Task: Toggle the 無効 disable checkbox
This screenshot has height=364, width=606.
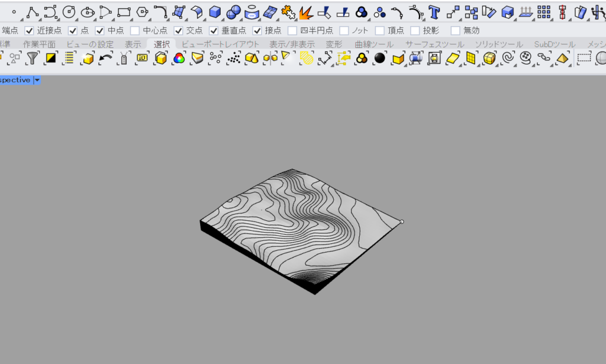Action: coord(455,30)
